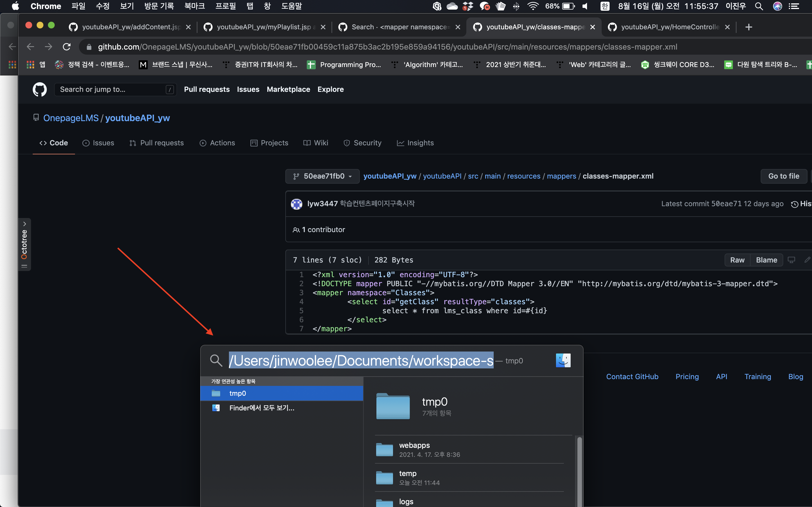
Task: Click the pencil edit file icon
Action: pyautogui.click(x=807, y=260)
